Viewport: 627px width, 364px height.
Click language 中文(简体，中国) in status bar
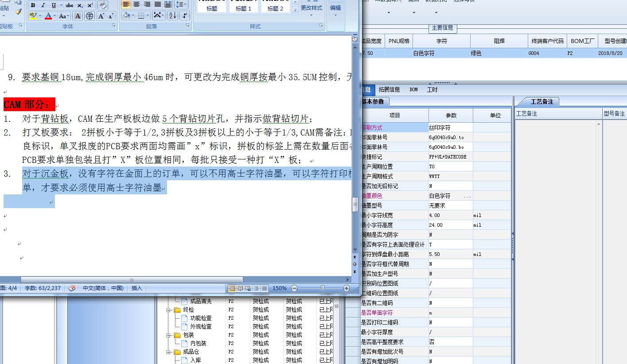[103, 288]
